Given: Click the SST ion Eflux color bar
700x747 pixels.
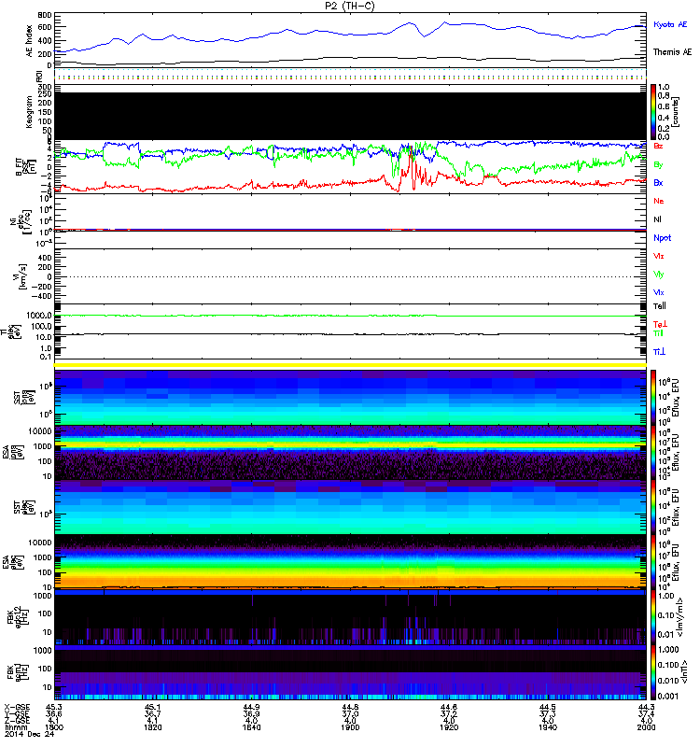Looking at the screenshot, I should [x=652, y=398].
